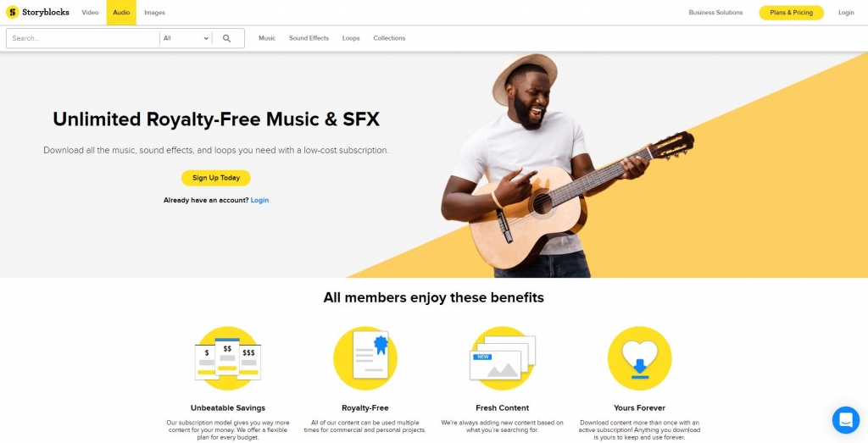Open the chat support bubble icon
Screen dimensions: 868x443
[x=845, y=420]
